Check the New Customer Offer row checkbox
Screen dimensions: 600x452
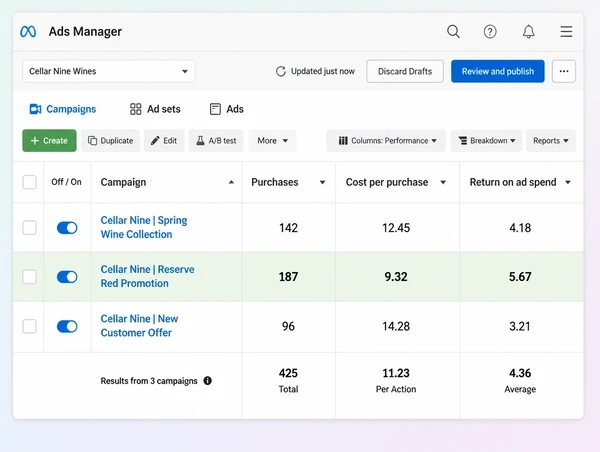coord(29,326)
